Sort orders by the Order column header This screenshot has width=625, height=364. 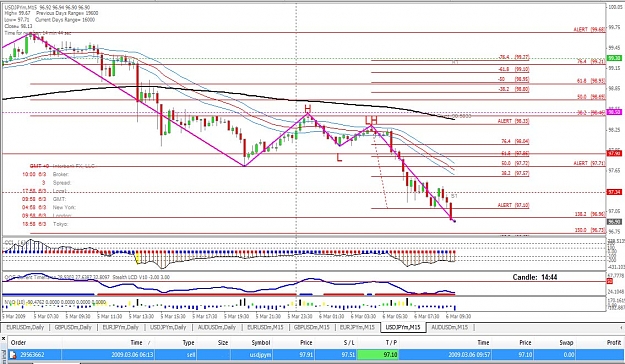18,342
